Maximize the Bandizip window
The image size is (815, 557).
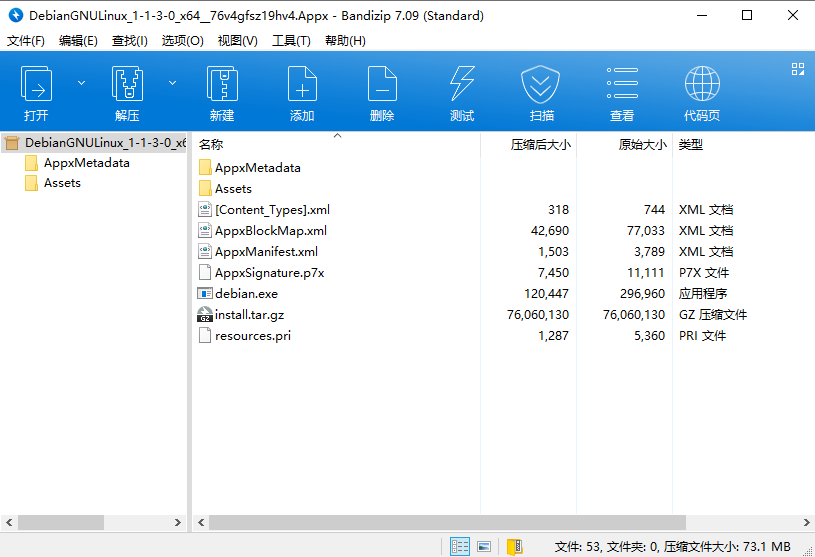pyautogui.click(x=747, y=15)
